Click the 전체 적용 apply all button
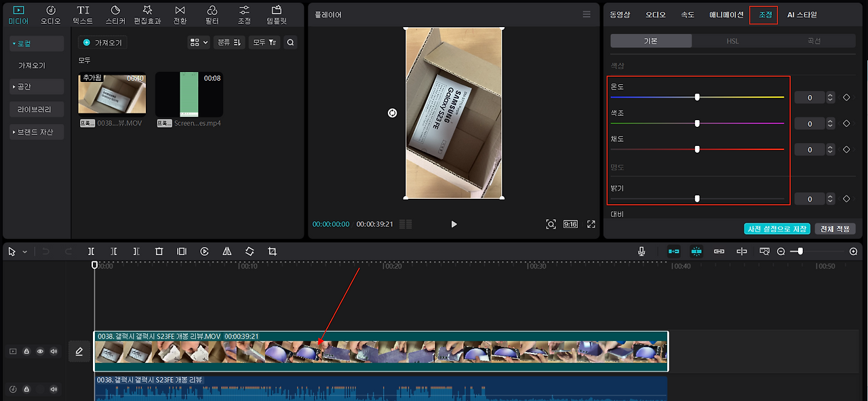This screenshot has width=868, height=401. [x=835, y=229]
